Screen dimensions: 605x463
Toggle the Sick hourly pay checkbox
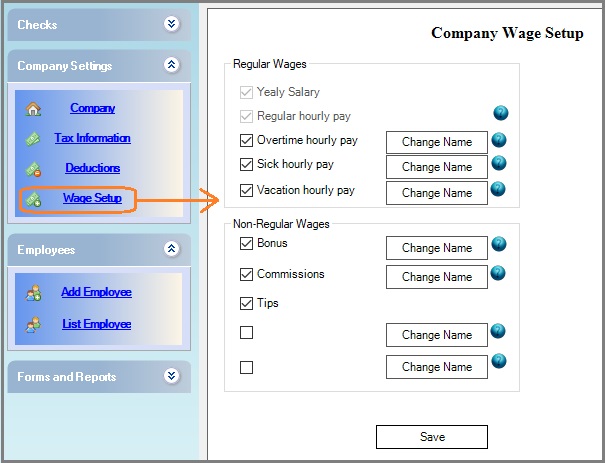click(247, 165)
